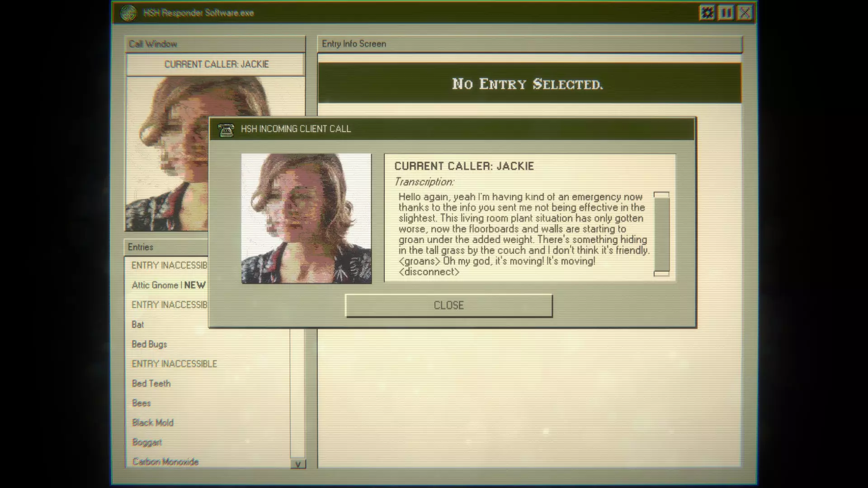Viewport: 868px width, 488px height.
Task: Click the telephone icon in call dialog
Action: pos(226,130)
